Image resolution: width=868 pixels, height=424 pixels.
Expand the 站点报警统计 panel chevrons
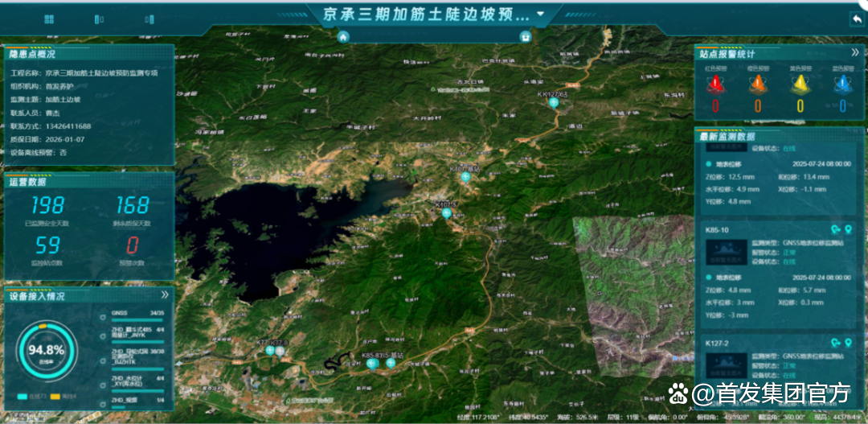pyautogui.click(x=855, y=53)
